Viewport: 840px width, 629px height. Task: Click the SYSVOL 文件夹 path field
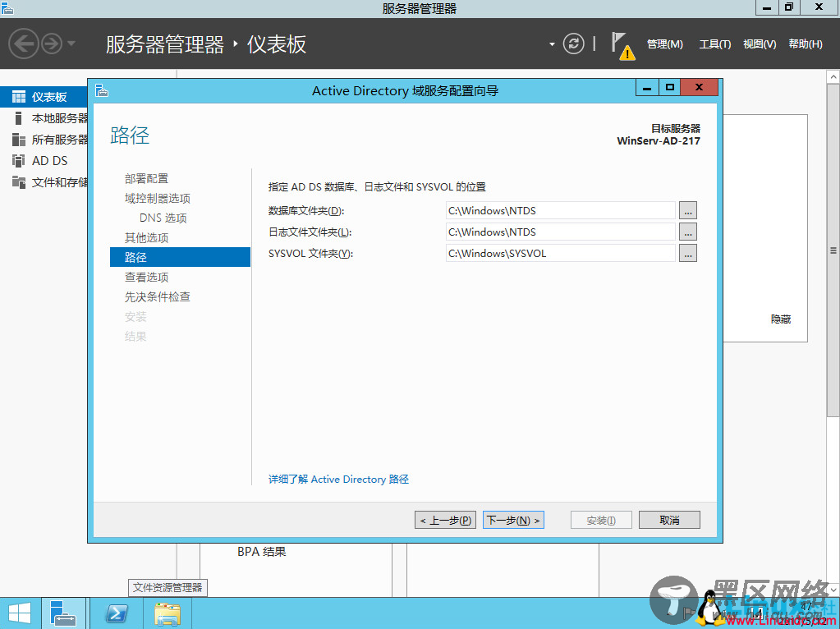pos(560,254)
